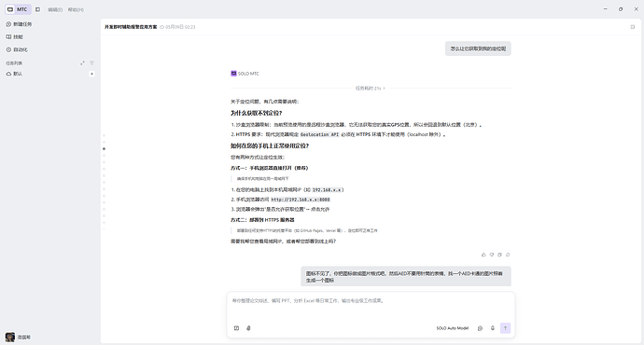Viewport: 644px width, 345px height.
Task: Create a new task via 新建任务
Action: [19, 24]
